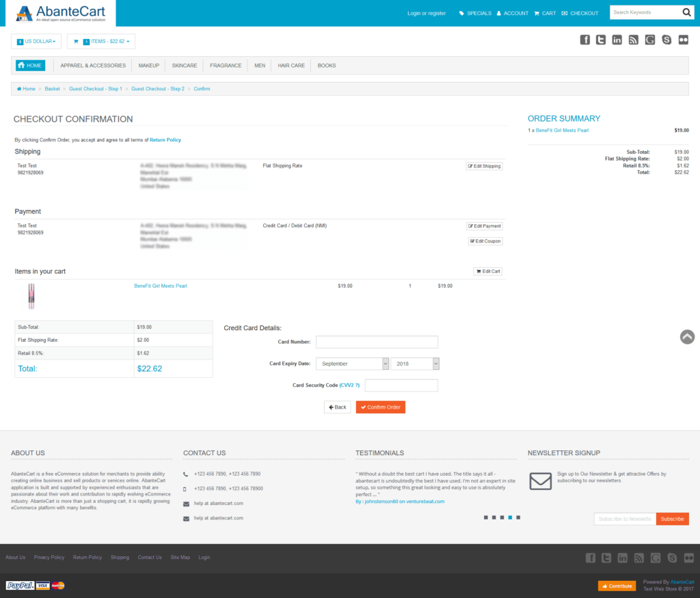
Task: Focus the Card Security Code field
Action: pyautogui.click(x=401, y=385)
